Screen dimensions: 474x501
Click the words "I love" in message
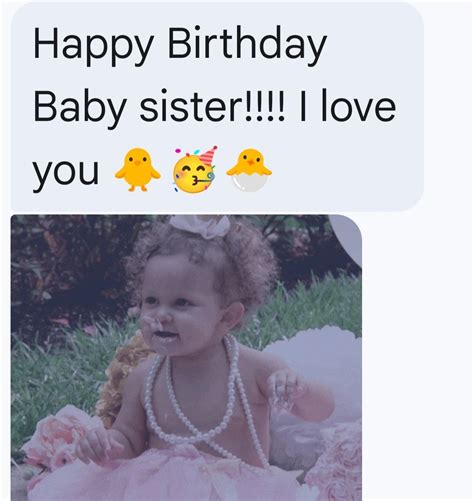tap(347, 107)
